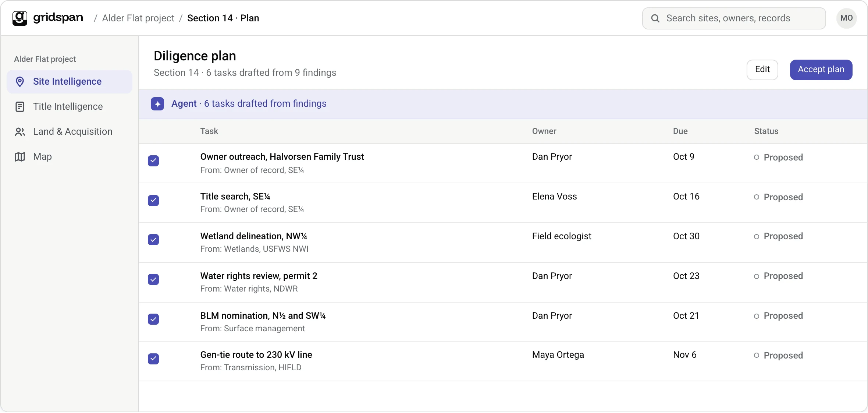Focus the Search sites, owners, records field

[x=734, y=18]
